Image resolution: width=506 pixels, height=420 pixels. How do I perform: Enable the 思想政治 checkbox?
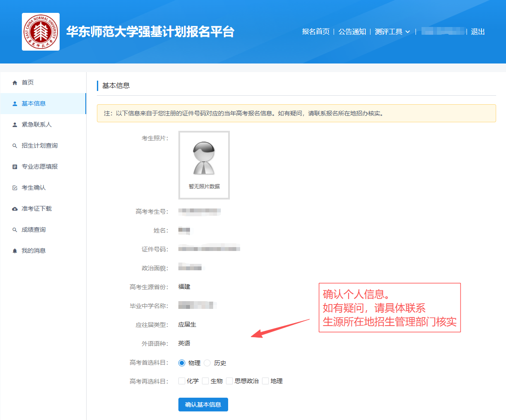coord(229,381)
